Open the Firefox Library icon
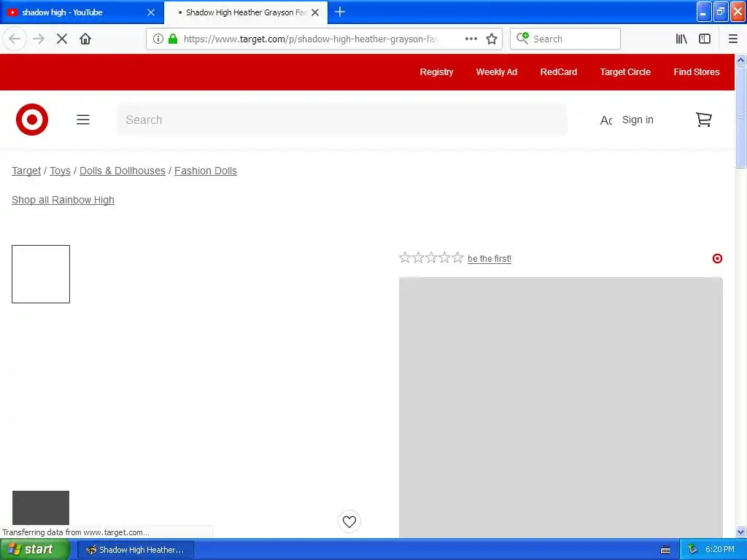747x560 pixels. pos(681,39)
